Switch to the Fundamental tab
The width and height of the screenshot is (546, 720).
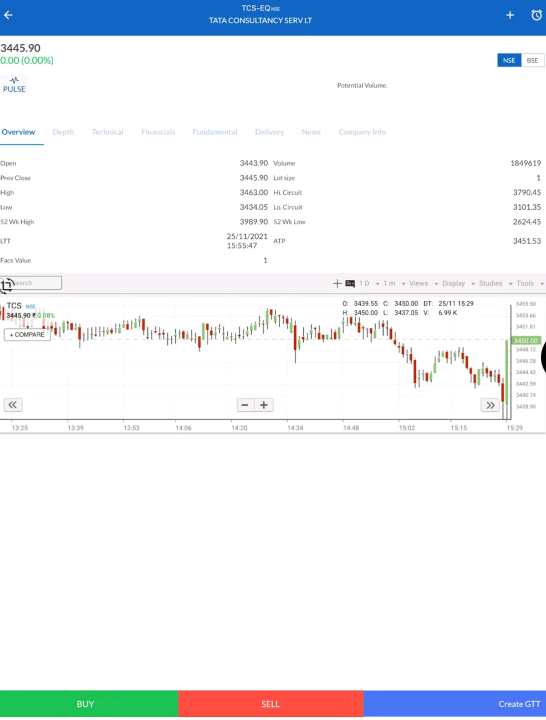point(215,132)
